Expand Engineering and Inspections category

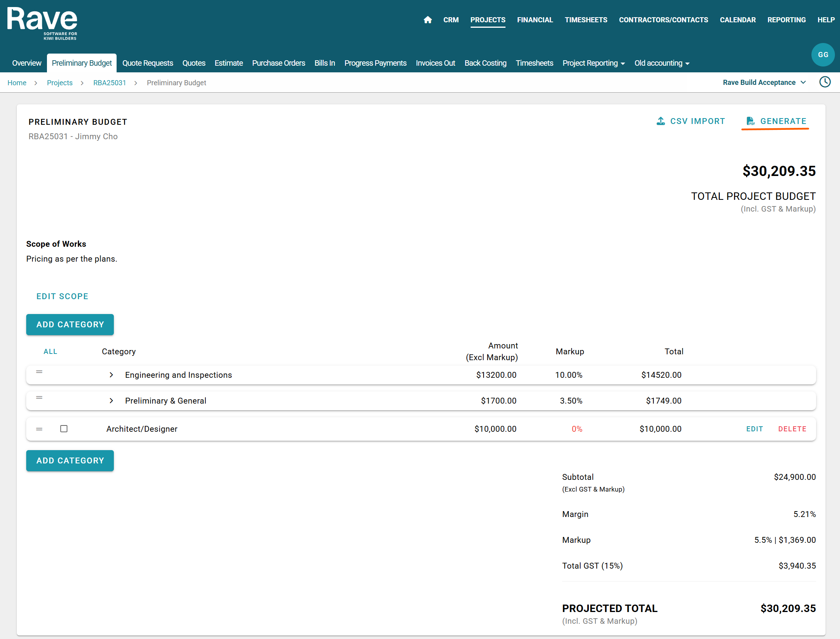pyautogui.click(x=112, y=375)
